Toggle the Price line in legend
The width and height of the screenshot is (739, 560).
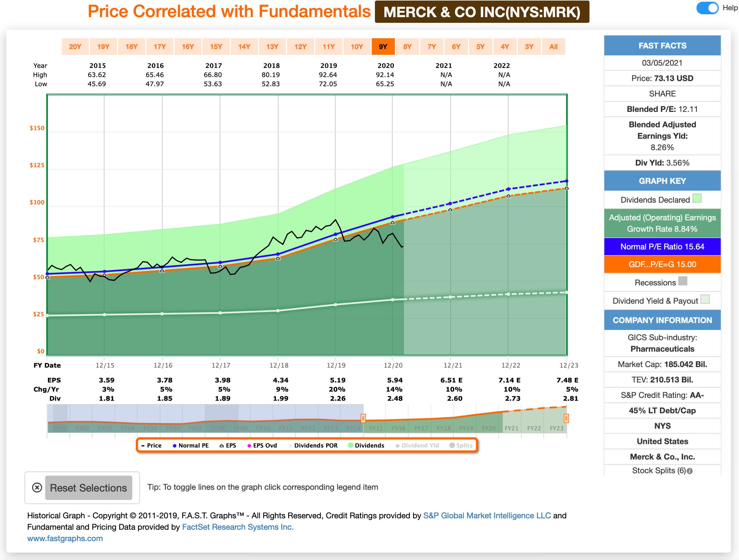(x=151, y=445)
